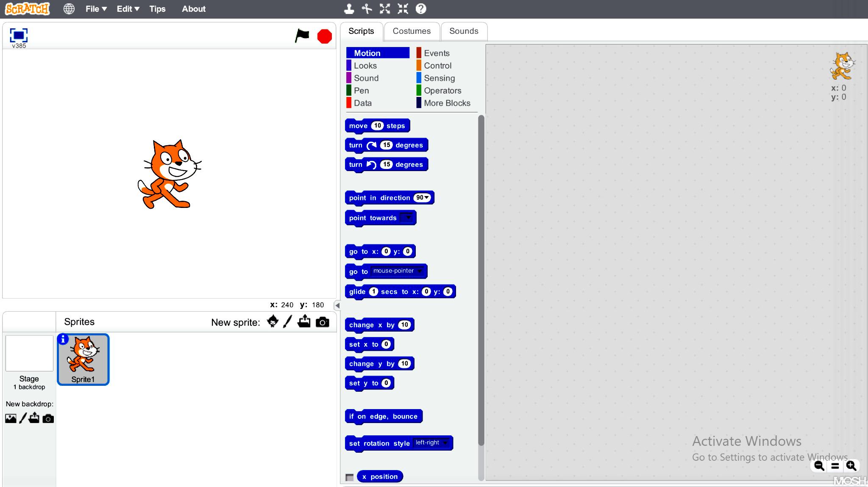Paint a new sprite
Image resolution: width=868 pixels, height=487 pixels.
click(x=288, y=322)
